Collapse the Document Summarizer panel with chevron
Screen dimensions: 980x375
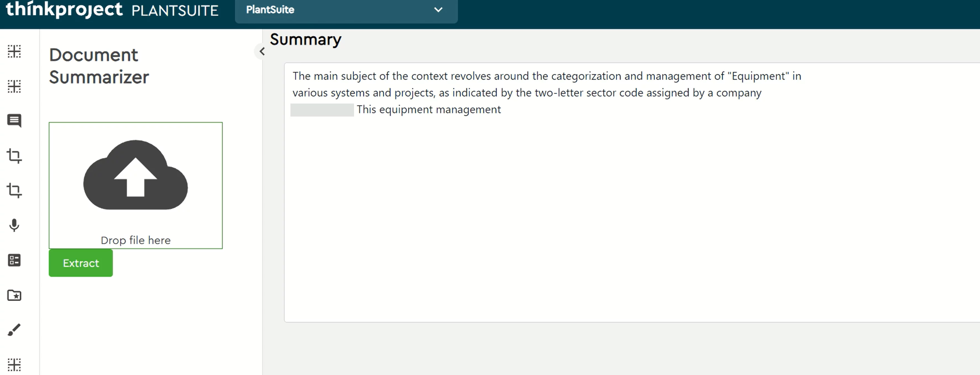[262, 51]
